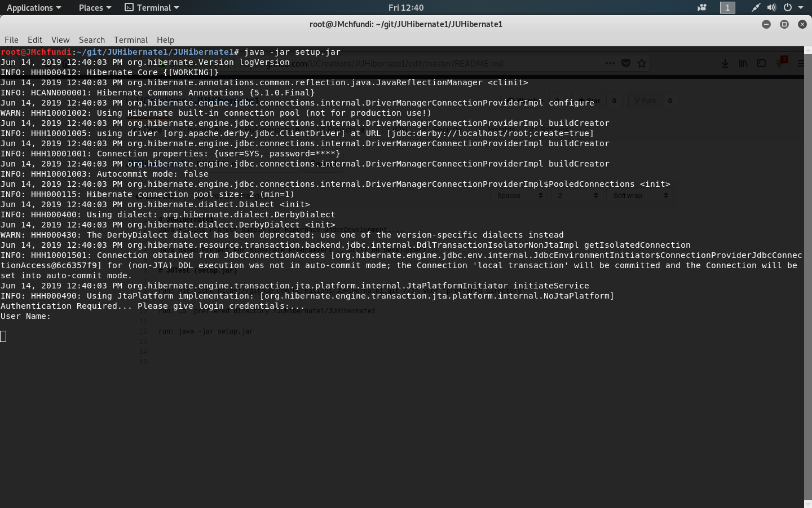Close the terminal window
Image resolution: width=812 pixels, height=508 pixels.
click(802, 24)
